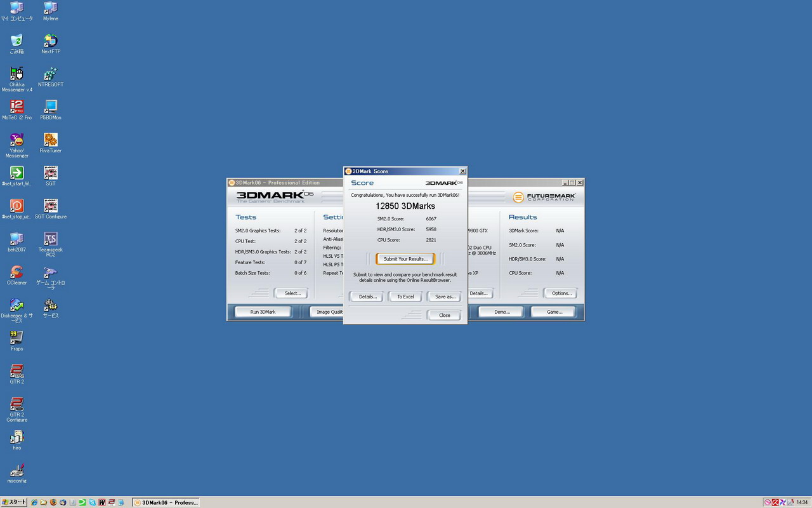Launch Teamspeak RC2 from the desktop
Image resolution: width=812 pixels, height=508 pixels.
[x=50, y=244]
